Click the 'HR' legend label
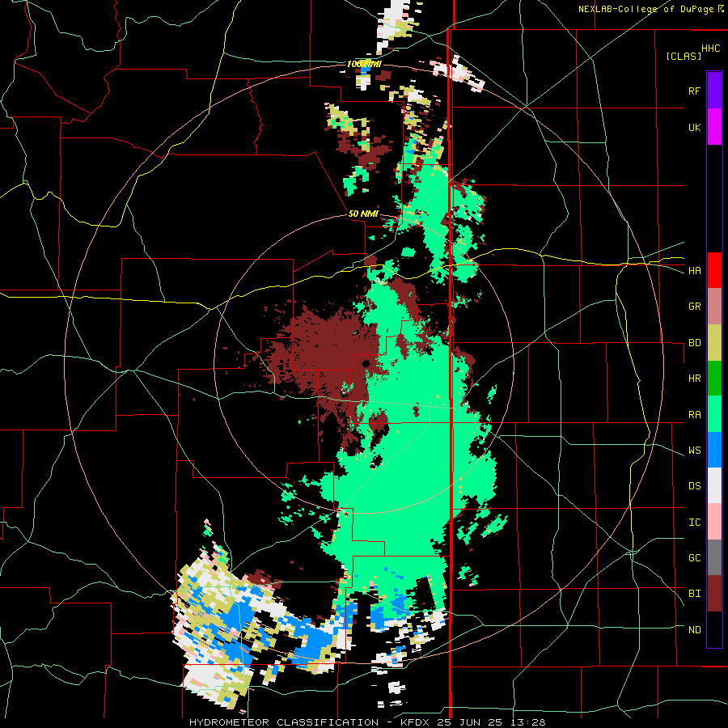Image resolution: width=728 pixels, height=728 pixels. point(694,379)
